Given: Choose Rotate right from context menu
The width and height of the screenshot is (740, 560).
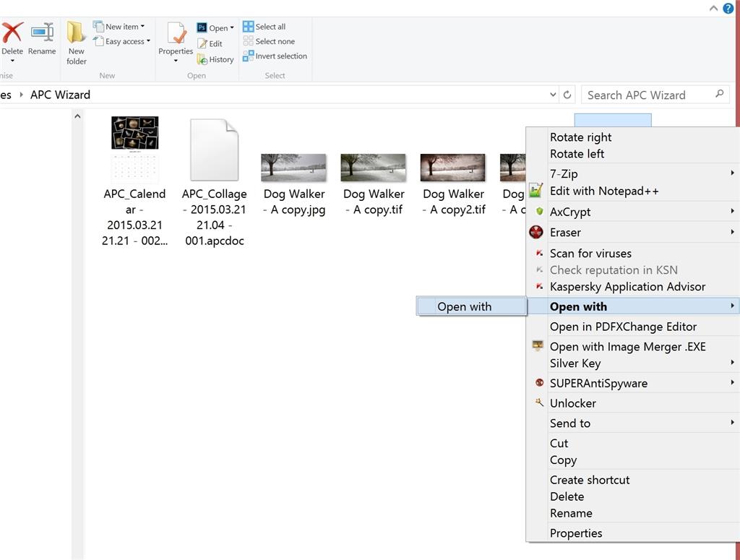Looking at the screenshot, I should [x=580, y=137].
